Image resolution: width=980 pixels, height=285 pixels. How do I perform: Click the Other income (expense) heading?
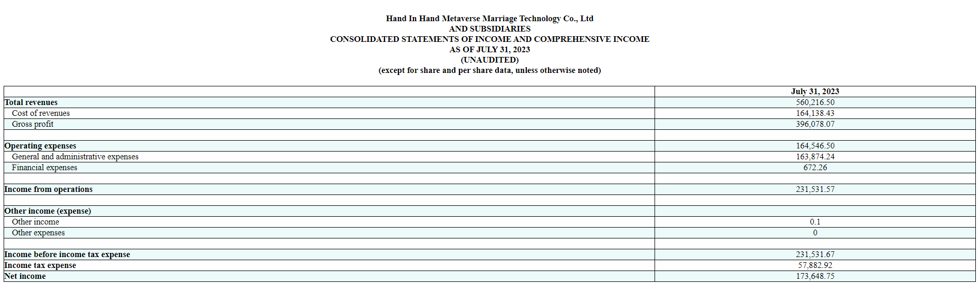coord(48,211)
